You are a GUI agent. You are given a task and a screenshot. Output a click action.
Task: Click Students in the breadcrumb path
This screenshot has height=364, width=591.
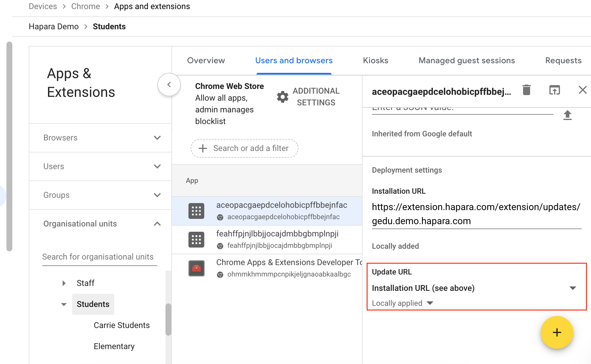(109, 27)
